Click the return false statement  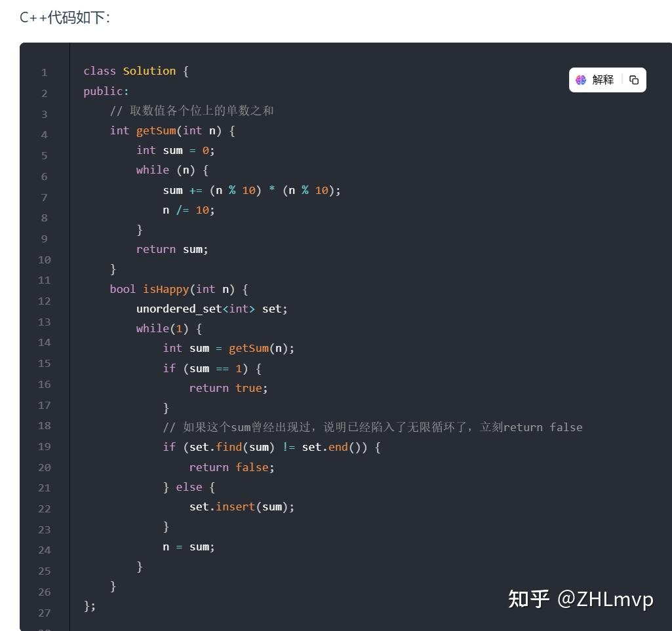[231, 467]
